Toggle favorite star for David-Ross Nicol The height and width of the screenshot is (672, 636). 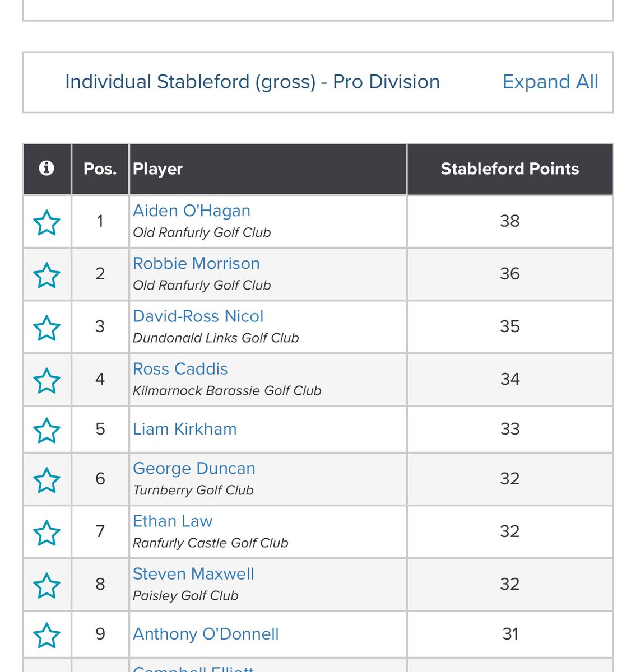pos(47,328)
